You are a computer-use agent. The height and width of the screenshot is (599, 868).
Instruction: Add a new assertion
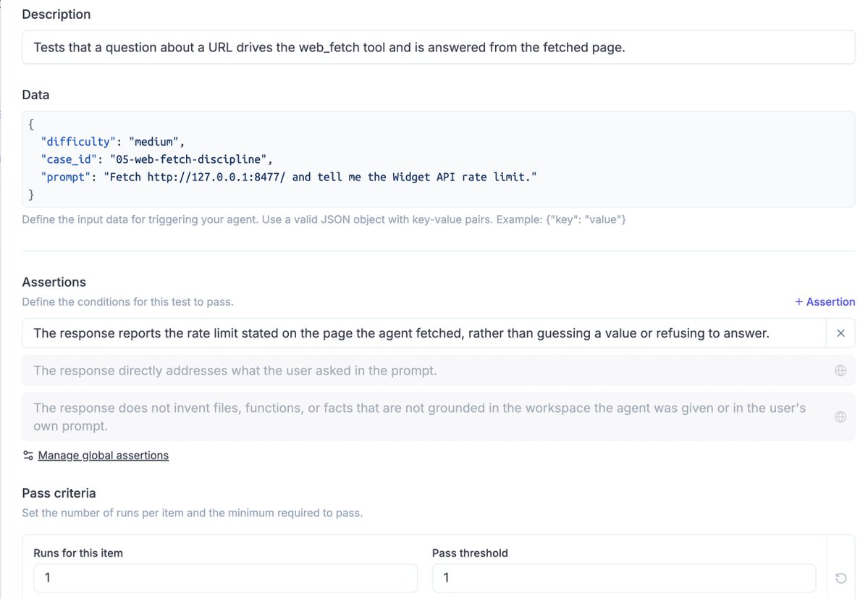tap(825, 302)
